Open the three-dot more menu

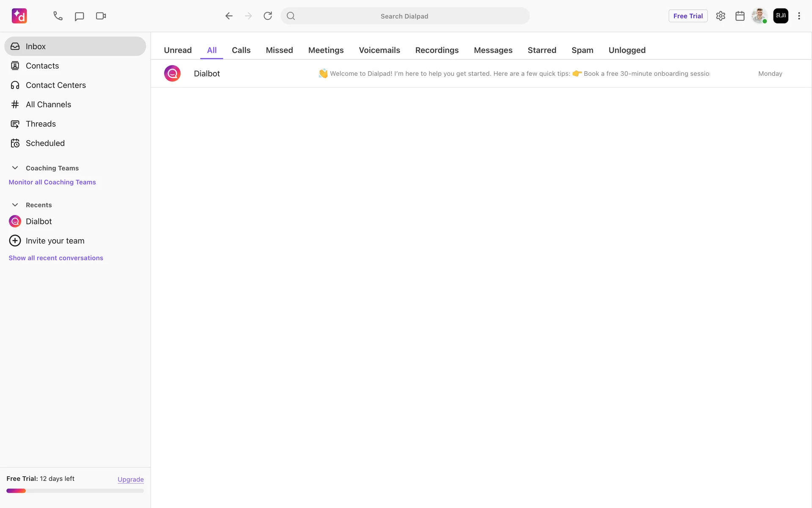pos(799,16)
